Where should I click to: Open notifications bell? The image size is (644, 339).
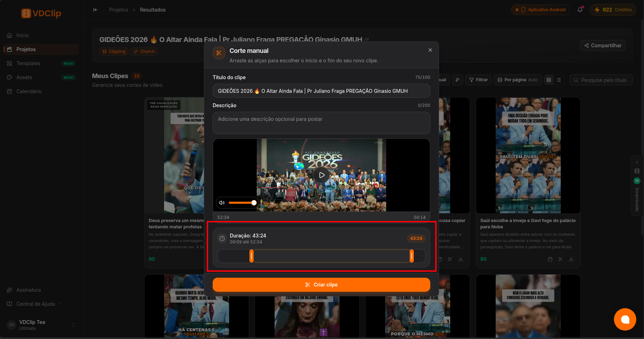pyautogui.click(x=580, y=10)
